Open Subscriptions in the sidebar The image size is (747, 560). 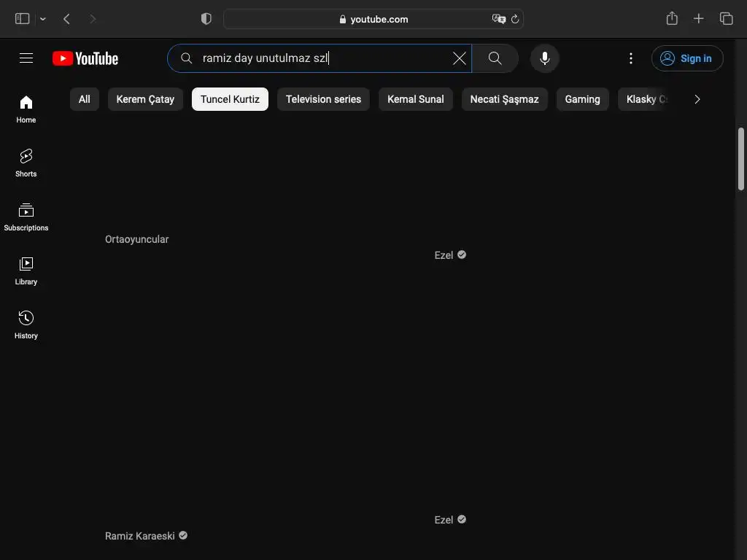tap(26, 217)
